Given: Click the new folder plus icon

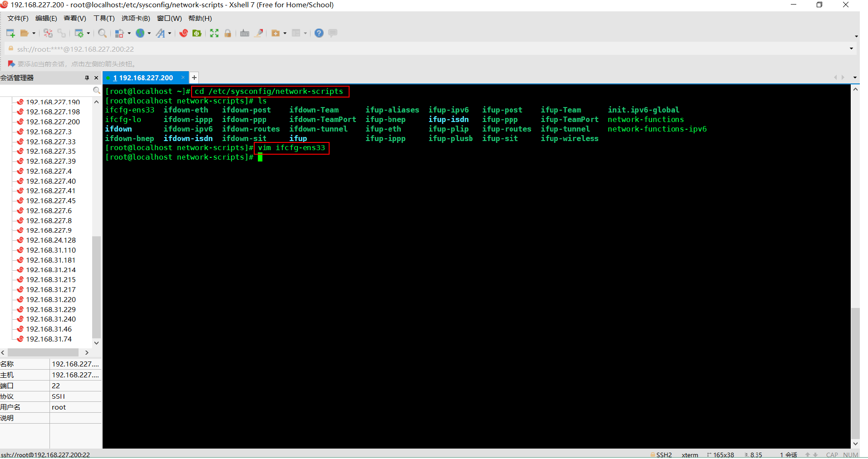Looking at the screenshot, I should click(276, 33).
